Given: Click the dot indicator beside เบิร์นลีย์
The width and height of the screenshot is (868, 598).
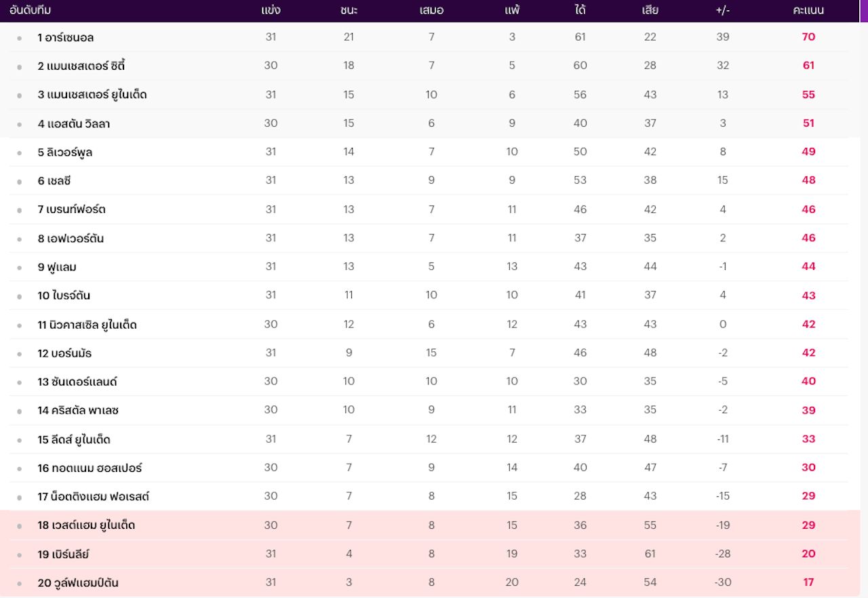Looking at the screenshot, I should (x=19, y=555).
